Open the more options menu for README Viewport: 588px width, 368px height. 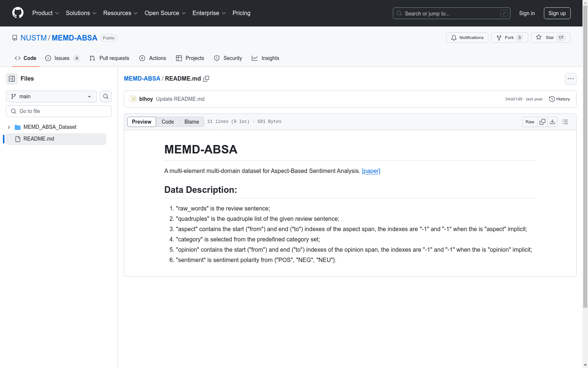point(570,78)
